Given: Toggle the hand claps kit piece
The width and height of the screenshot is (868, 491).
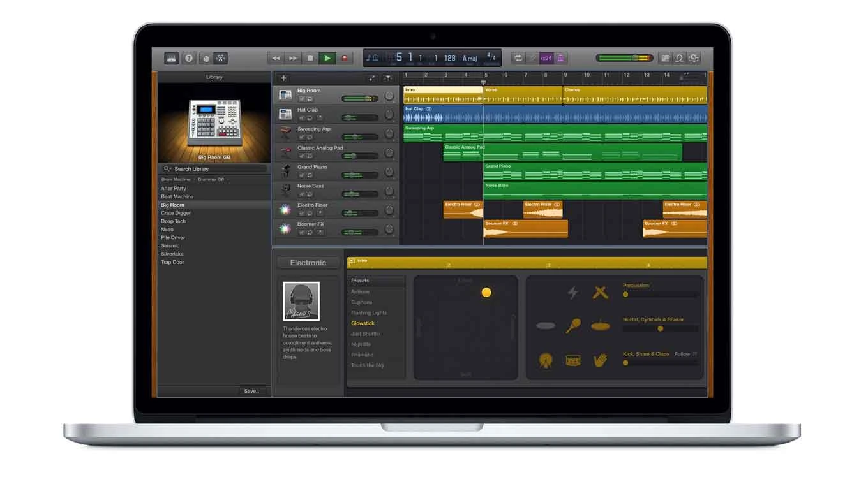Looking at the screenshot, I should [600, 360].
